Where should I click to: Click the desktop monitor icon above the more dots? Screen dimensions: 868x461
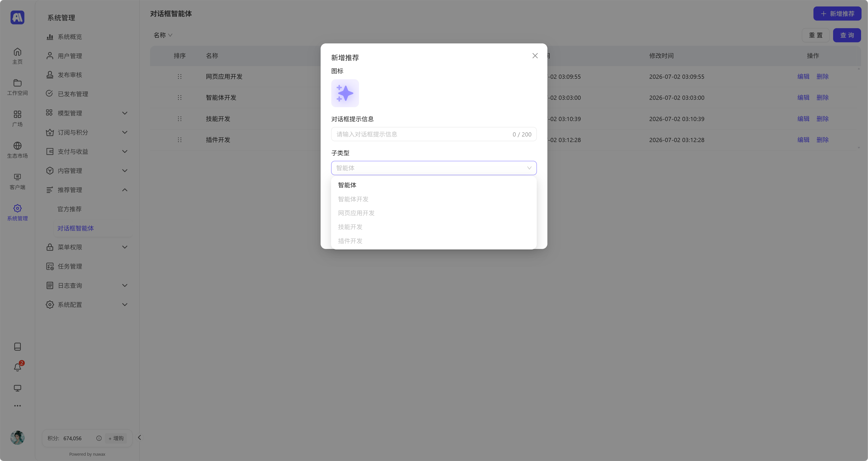(x=18, y=388)
